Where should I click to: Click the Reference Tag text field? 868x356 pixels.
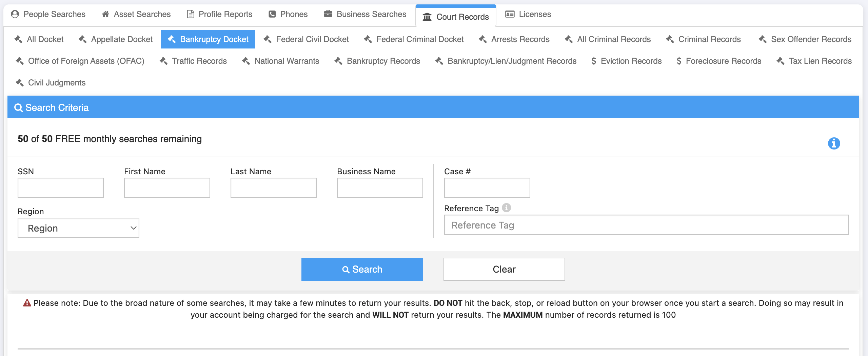coord(646,225)
